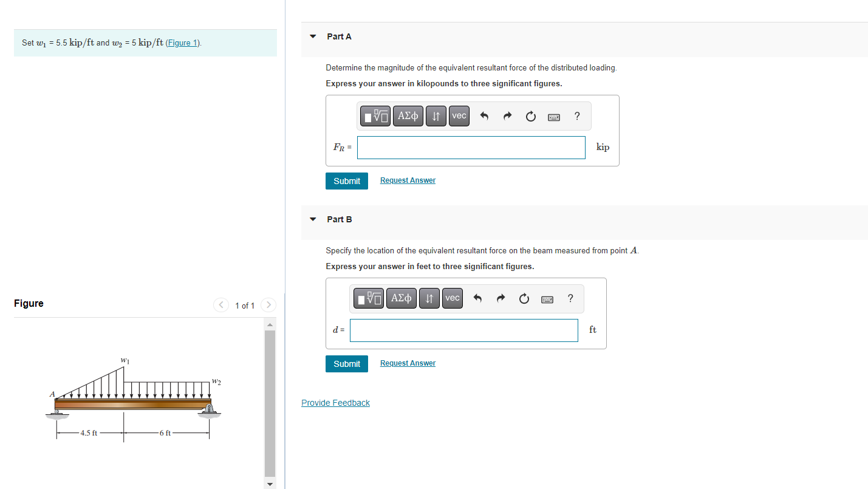Collapse the Part A section
Viewport: 868px width, 489px height.
pos(312,36)
